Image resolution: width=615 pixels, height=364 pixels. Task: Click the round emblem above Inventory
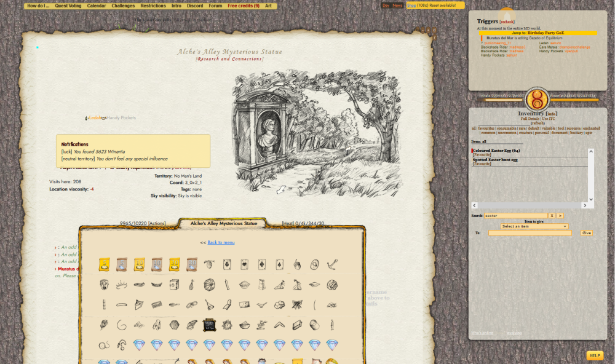coord(537,98)
